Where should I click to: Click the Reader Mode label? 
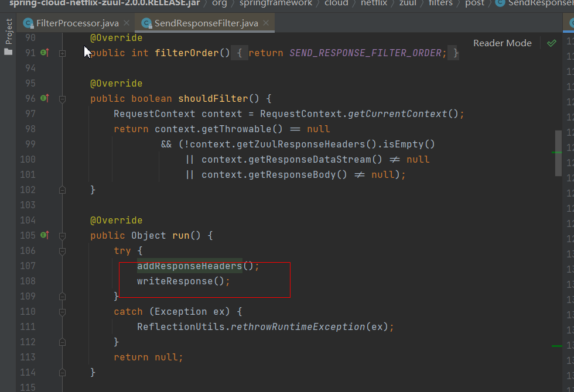point(503,43)
